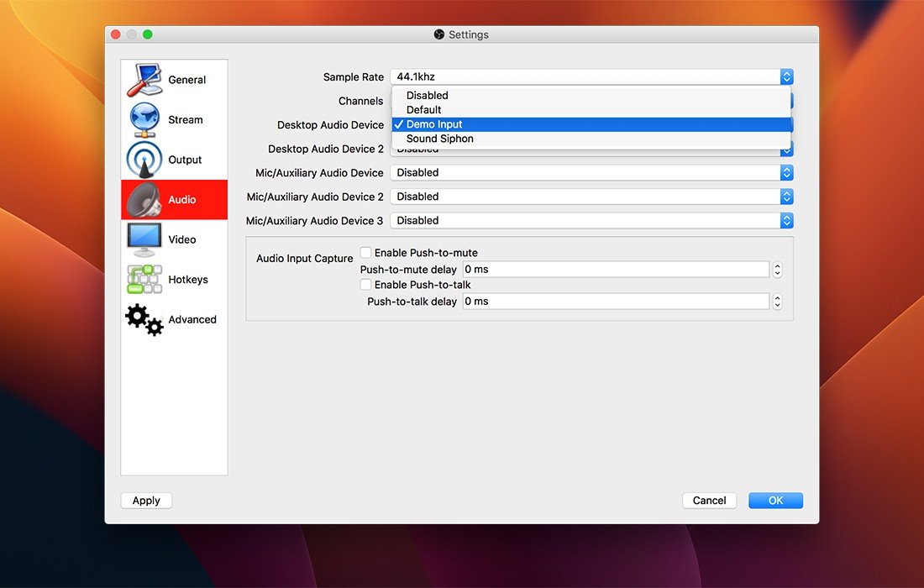Enable Push-to-talk checkbox
The width and height of the screenshot is (924, 588).
(366, 285)
